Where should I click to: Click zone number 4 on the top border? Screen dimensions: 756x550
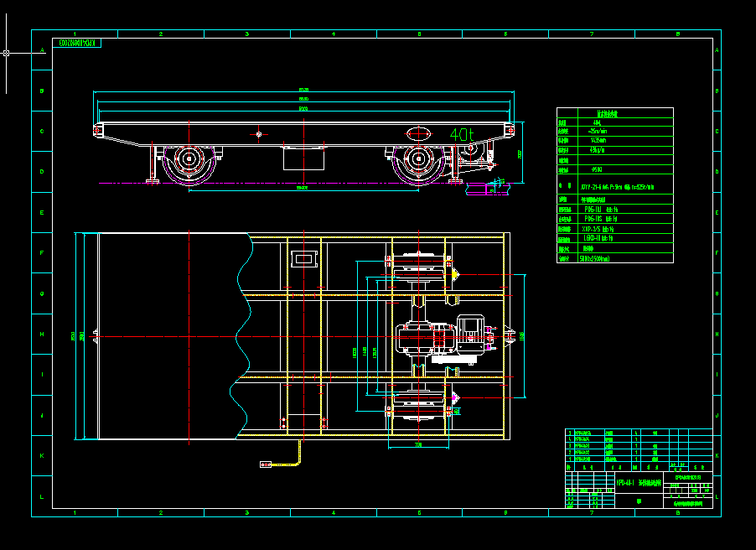(x=334, y=34)
